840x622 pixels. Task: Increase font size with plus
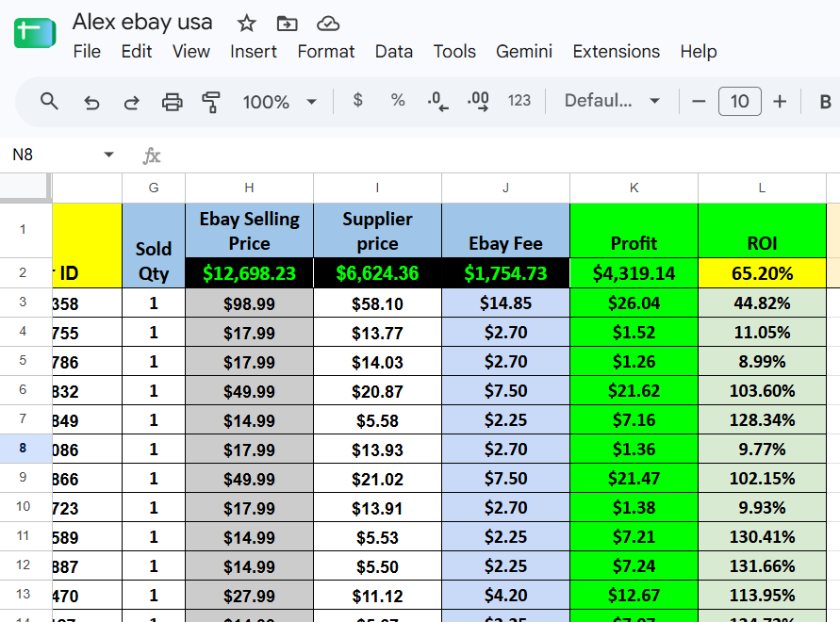click(x=780, y=101)
